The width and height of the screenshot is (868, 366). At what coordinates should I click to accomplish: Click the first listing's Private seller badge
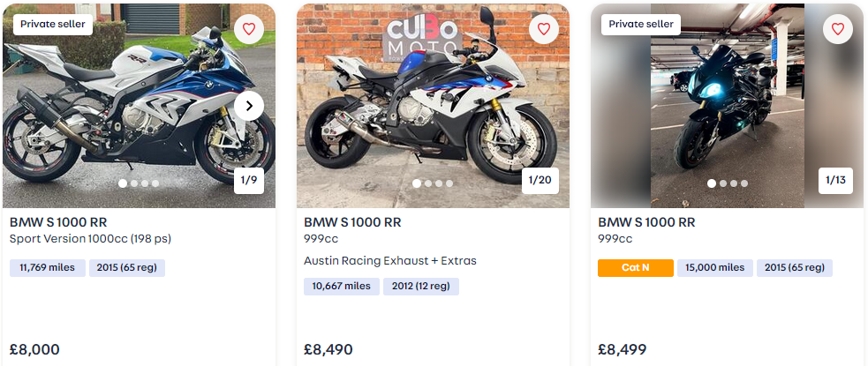53,24
